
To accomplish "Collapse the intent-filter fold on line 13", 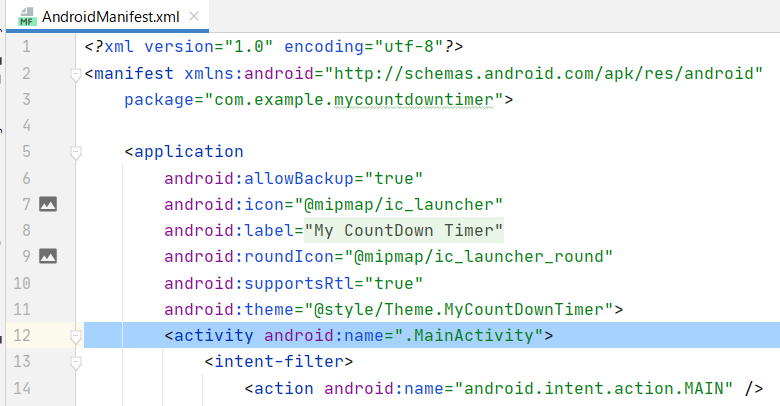I will [x=76, y=363].
